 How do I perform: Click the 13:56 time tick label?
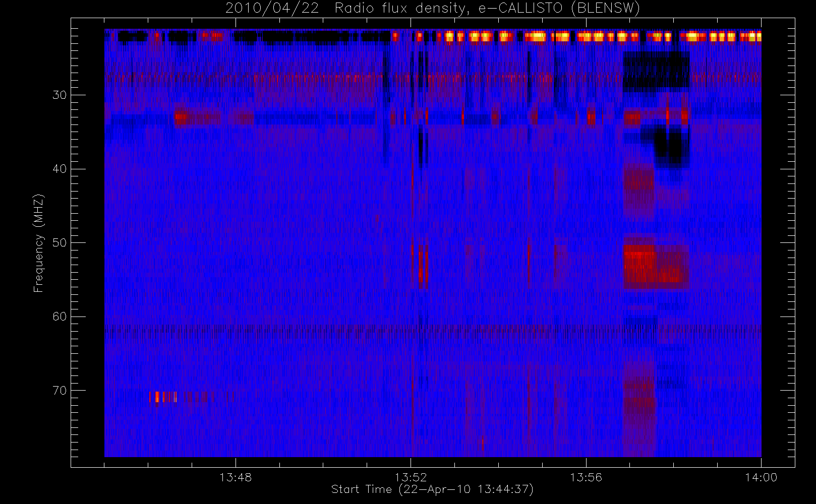[x=586, y=477]
